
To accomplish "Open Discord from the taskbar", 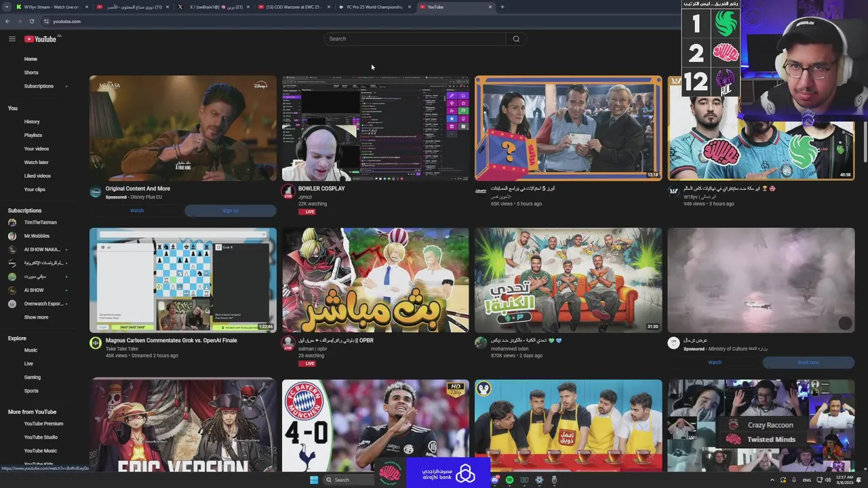I will click(496, 480).
